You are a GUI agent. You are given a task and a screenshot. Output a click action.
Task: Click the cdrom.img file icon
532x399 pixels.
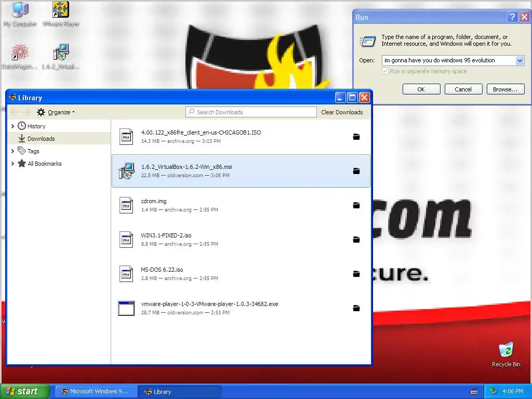[x=126, y=205]
